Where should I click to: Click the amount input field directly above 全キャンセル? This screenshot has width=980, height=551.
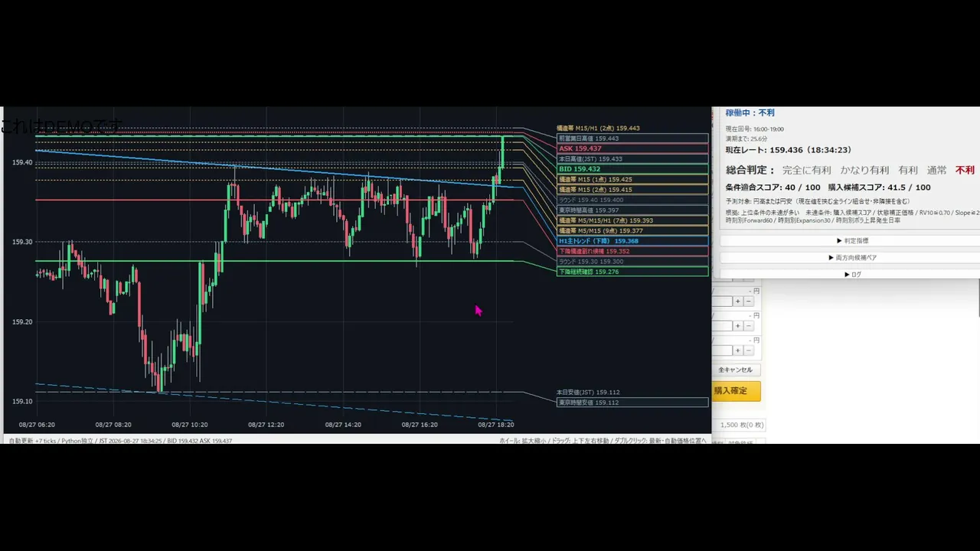click(x=722, y=350)
